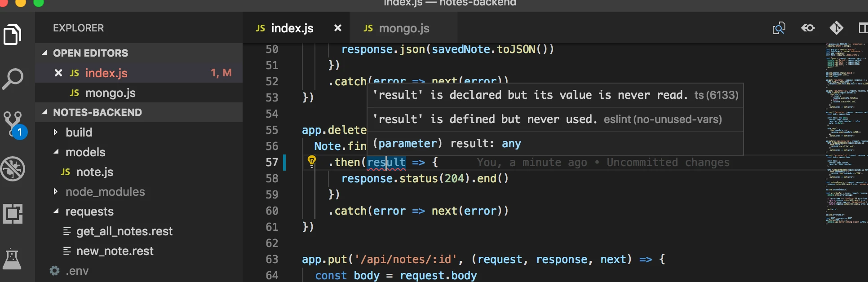The image size is (868, 282).
Task: Open the .env file
Action: 139,270
